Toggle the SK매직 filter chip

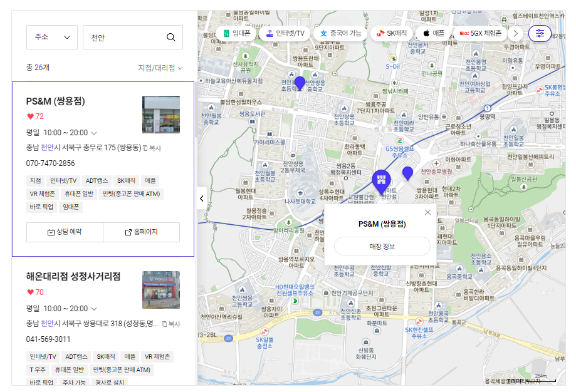[392, 33]
